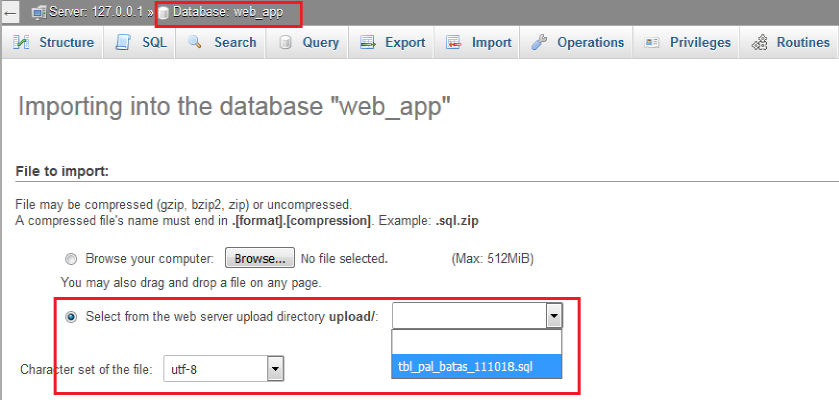Select the Import tab
This screenshot has width=839, height=400.
(x=477, y=43)
